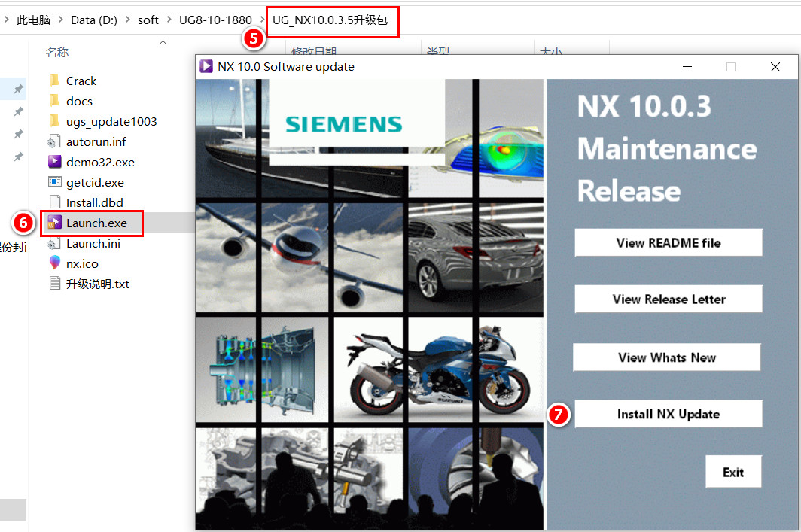Select the Launch.exe installer icon
801x532 pixels.
point(54,223)
